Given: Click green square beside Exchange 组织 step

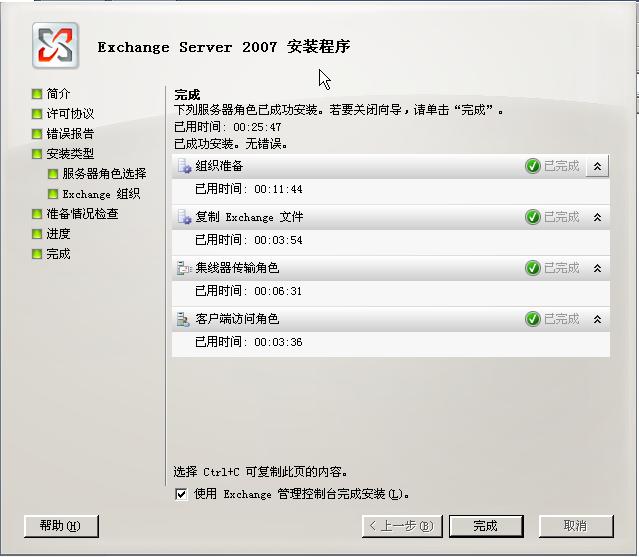Looking at the screenshot, I should pos(53,194).
